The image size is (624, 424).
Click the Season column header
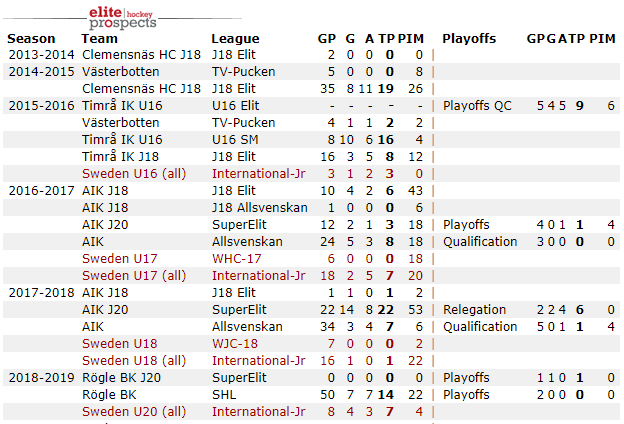pyautogui.click(x=32, y=38)
